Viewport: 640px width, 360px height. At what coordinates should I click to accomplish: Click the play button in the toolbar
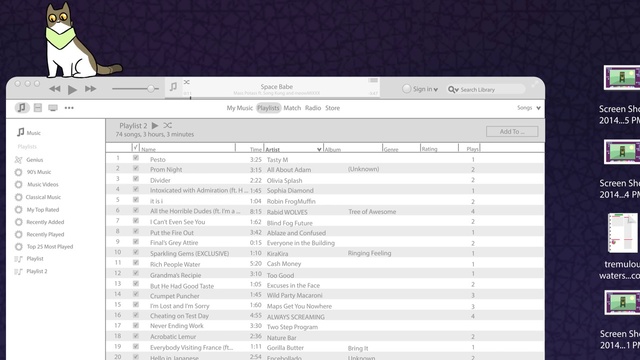click(x=72, y=89)
